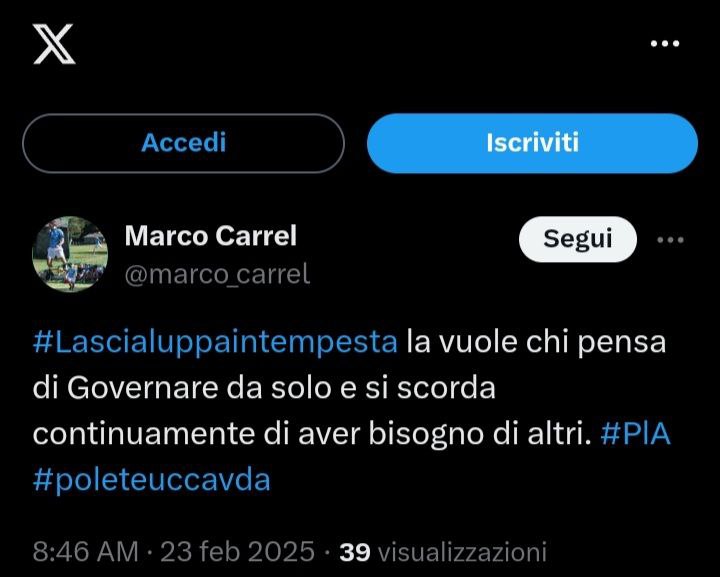The image size is (720, 577).
Task: Open the top-right three-dot options menu
Action: (x=665, y=44)
